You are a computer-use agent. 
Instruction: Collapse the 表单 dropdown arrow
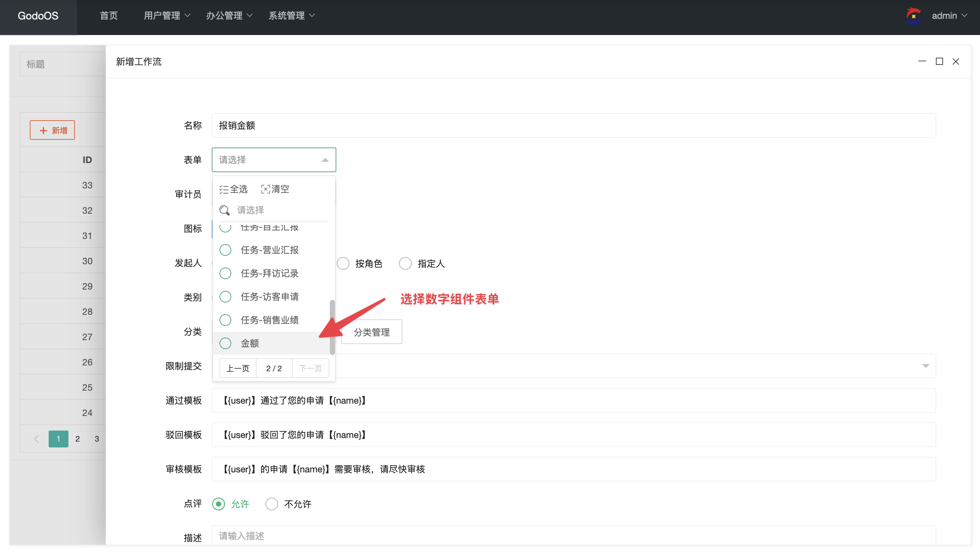tap(325, 160)
